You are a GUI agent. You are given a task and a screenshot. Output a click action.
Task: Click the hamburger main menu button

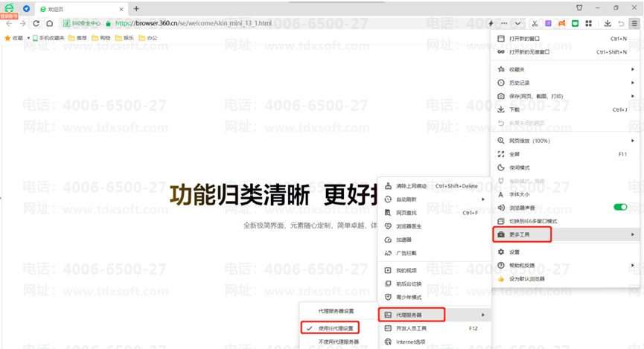634,24
